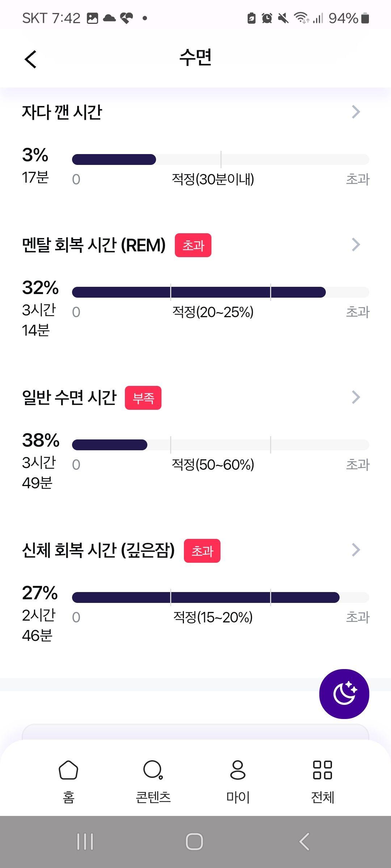Viewport: 391px width, 868px height.
Task: Click the 자다 깬 시간 progress bar
Action: (220, 159)
